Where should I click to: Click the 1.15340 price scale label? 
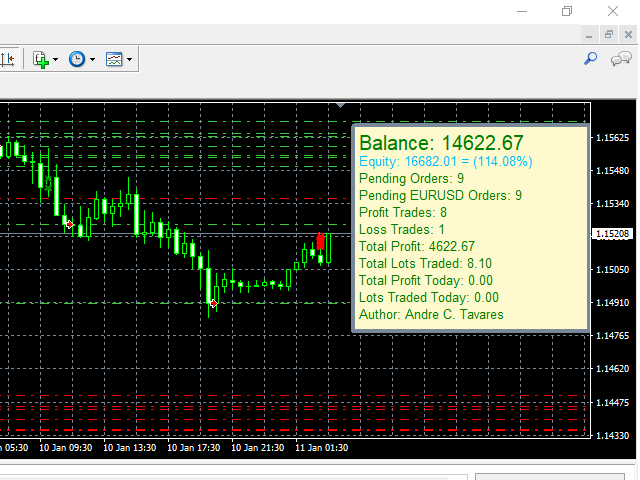tap(613, 204)
